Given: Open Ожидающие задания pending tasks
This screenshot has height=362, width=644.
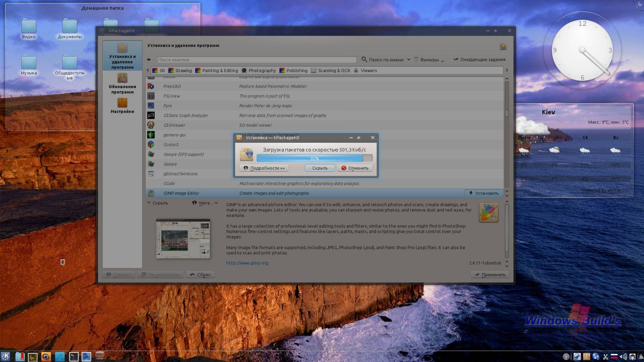Looking at the screenshot, I should (479, 60).
